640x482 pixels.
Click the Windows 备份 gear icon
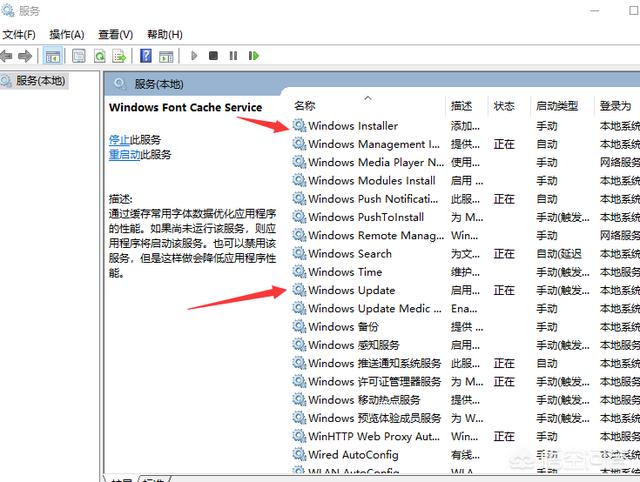(x=299, y=327)
